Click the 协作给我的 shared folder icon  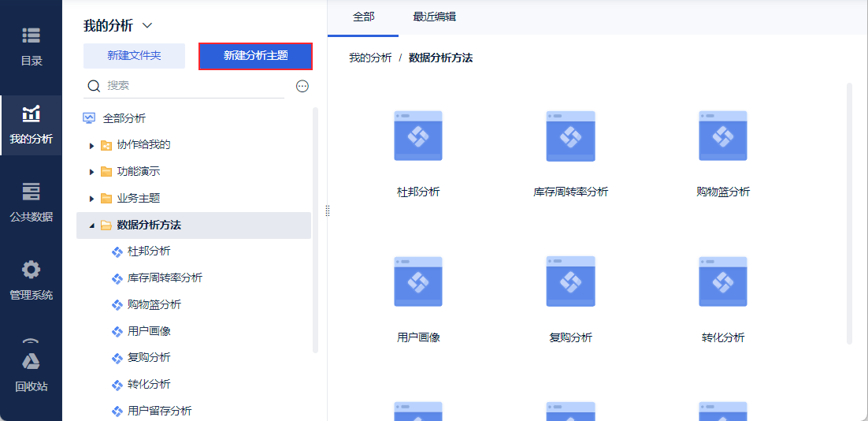[106, 146]
